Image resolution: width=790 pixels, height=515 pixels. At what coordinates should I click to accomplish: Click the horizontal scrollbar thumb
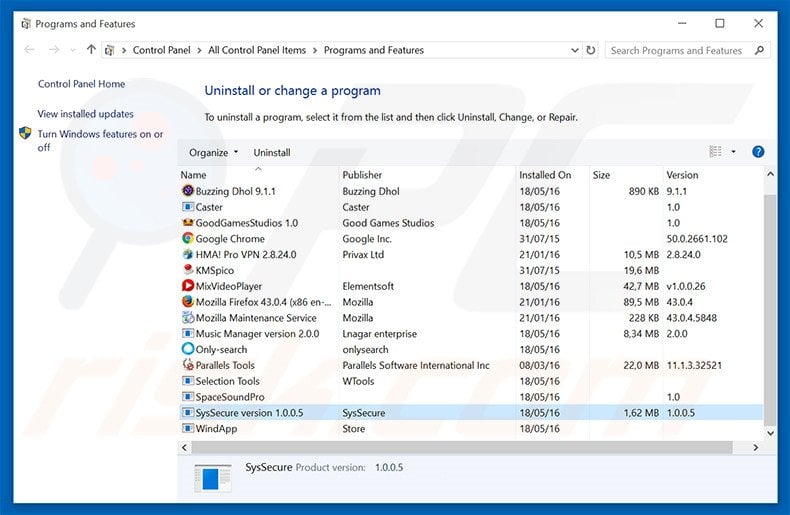click(462, 447)
